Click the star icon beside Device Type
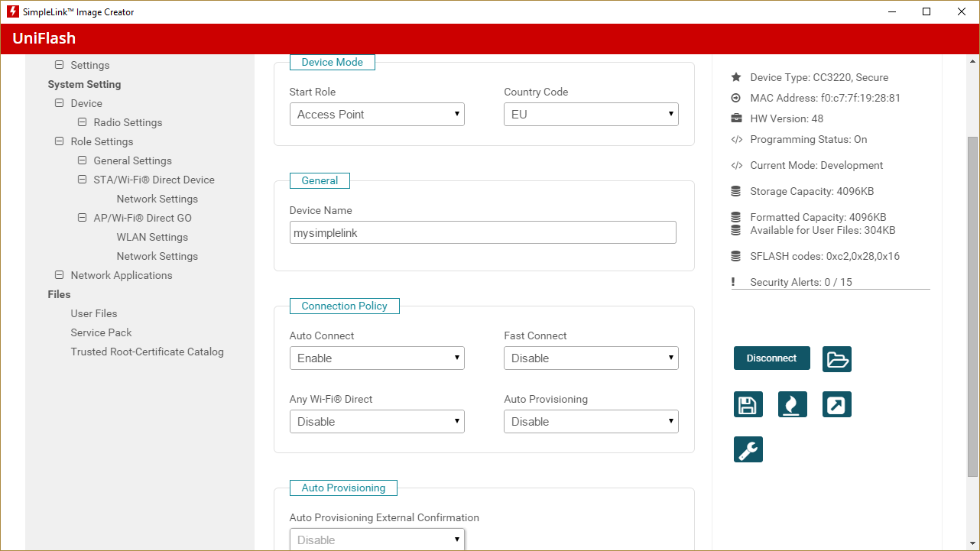 coord(736,77)
